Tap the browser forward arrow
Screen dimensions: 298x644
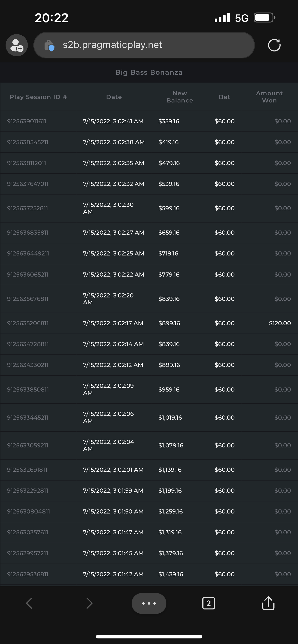pos(89,603)
